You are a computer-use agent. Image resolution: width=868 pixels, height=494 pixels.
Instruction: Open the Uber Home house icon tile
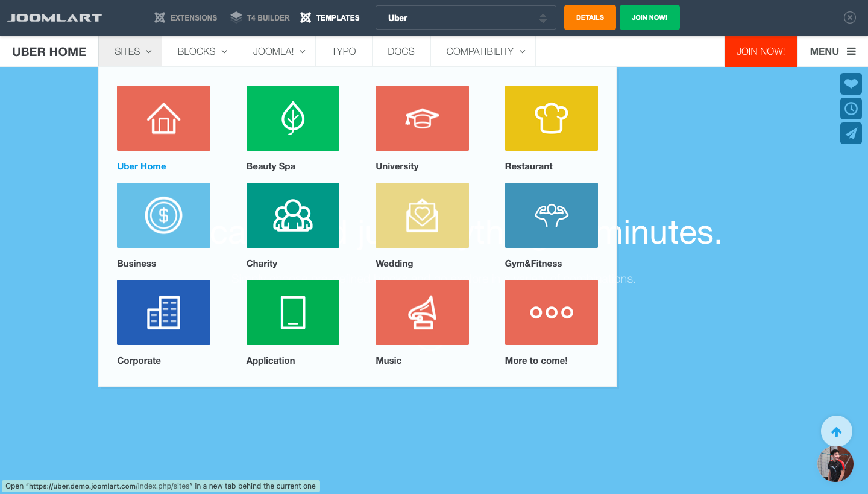pos(163,118)
